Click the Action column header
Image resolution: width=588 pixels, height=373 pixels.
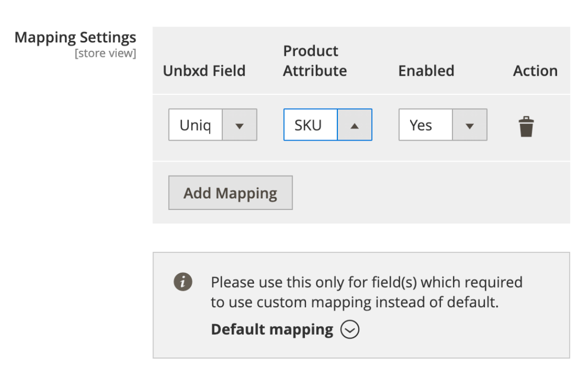pos(535,70)
